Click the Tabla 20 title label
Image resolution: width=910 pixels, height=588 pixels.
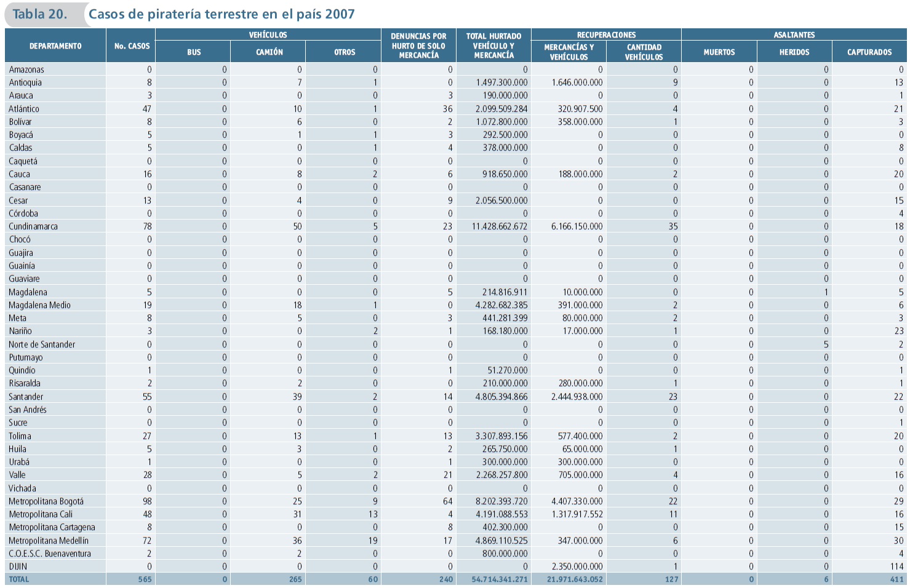(x=40, y=14)
